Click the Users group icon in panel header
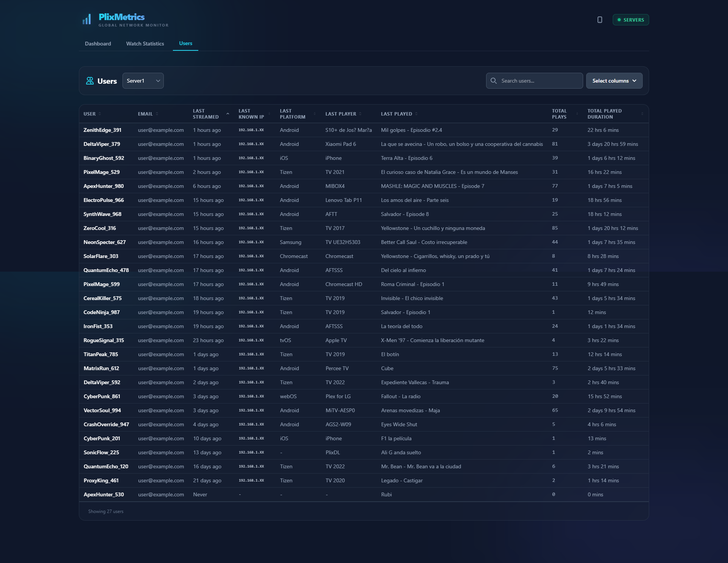Image resolution: width=728 pixels, height=563 pixels. [x=90, y=81]
